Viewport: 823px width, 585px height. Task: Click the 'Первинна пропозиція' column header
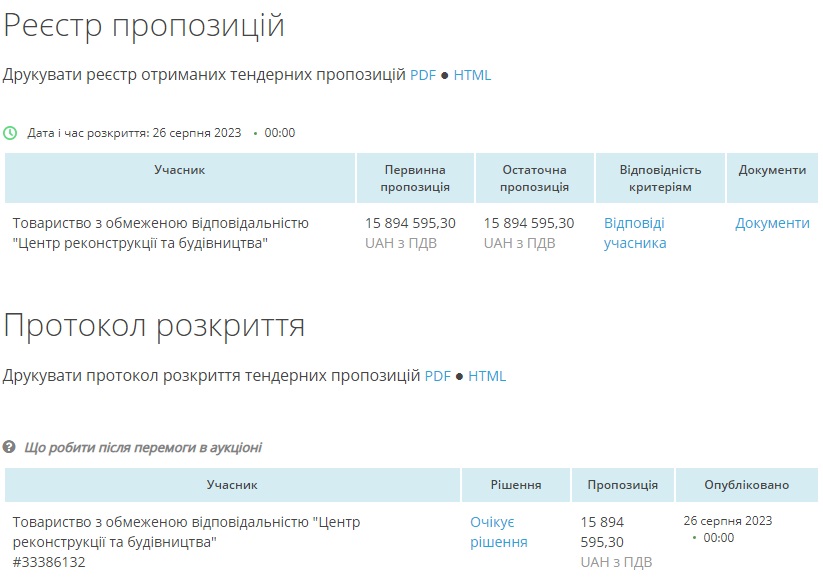pyautogui.click(x=415, y=178)
